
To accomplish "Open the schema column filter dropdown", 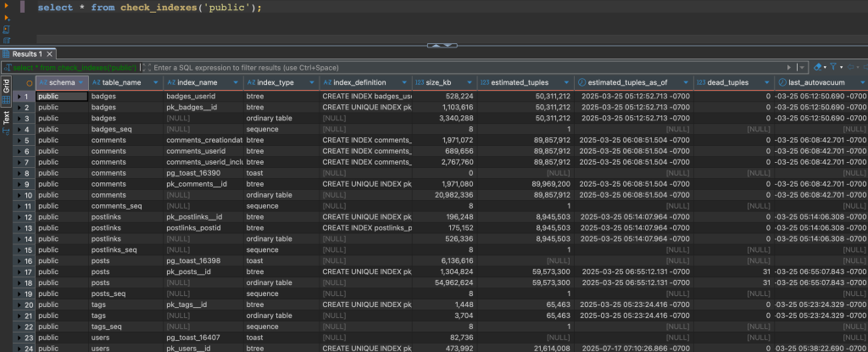I will (82, 82).
